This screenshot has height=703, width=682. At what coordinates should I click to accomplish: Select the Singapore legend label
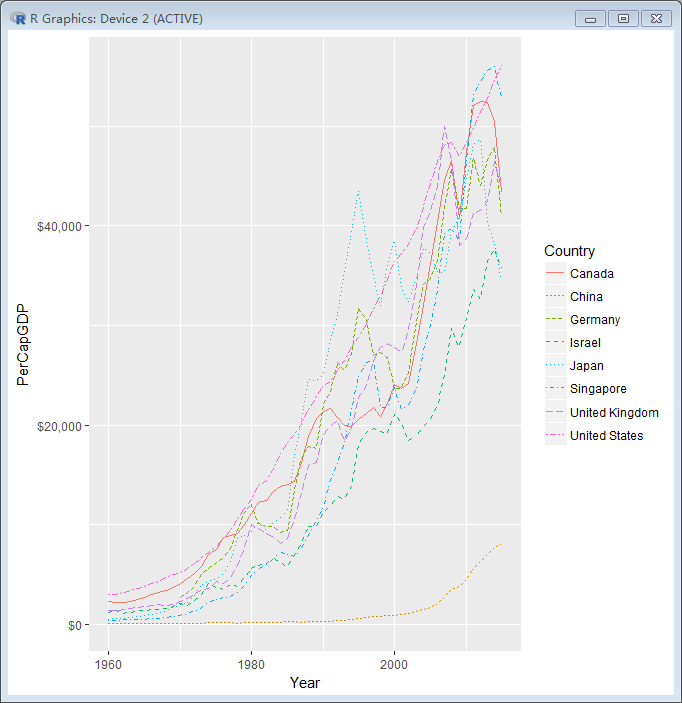597,389
